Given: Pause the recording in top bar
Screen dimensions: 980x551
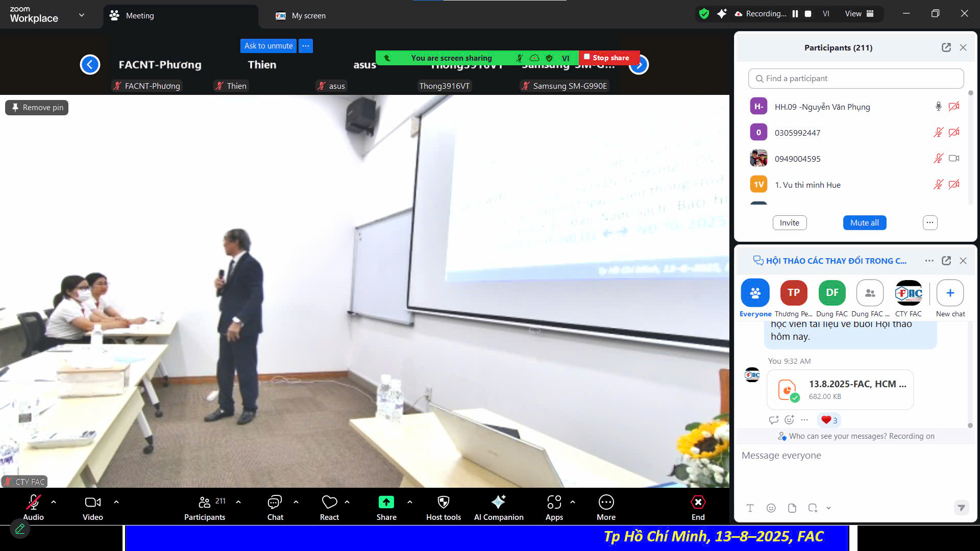Looking at the screenshot, I should pos(795,14).
